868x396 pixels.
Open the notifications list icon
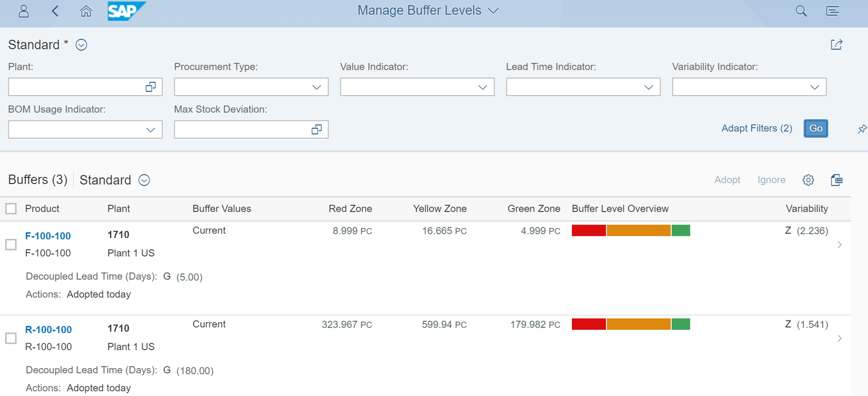point(832,11)
